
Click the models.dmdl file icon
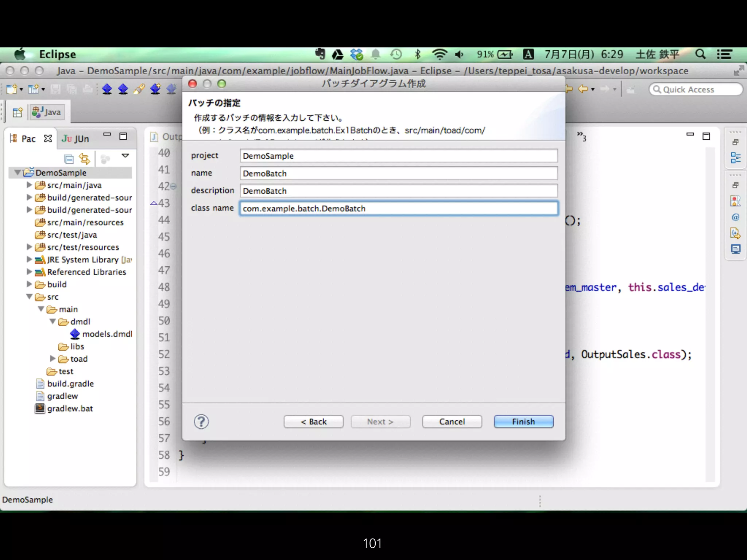coord(75,334)
